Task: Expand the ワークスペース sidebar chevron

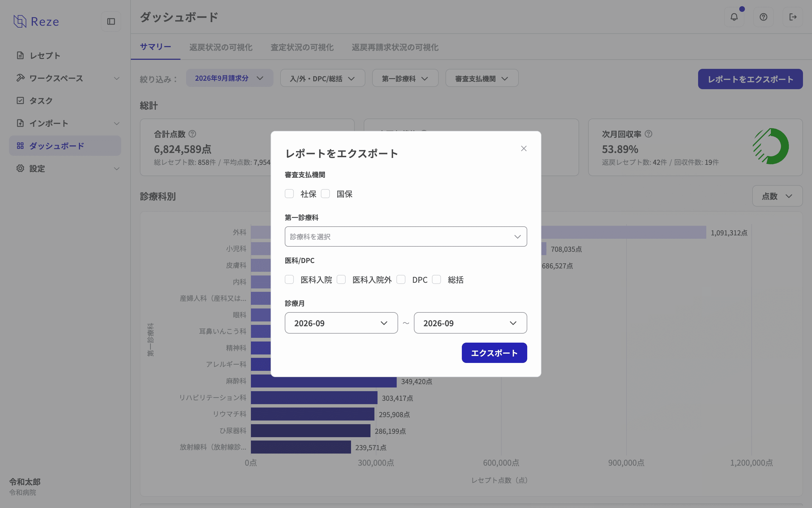Action: (116, 78)
